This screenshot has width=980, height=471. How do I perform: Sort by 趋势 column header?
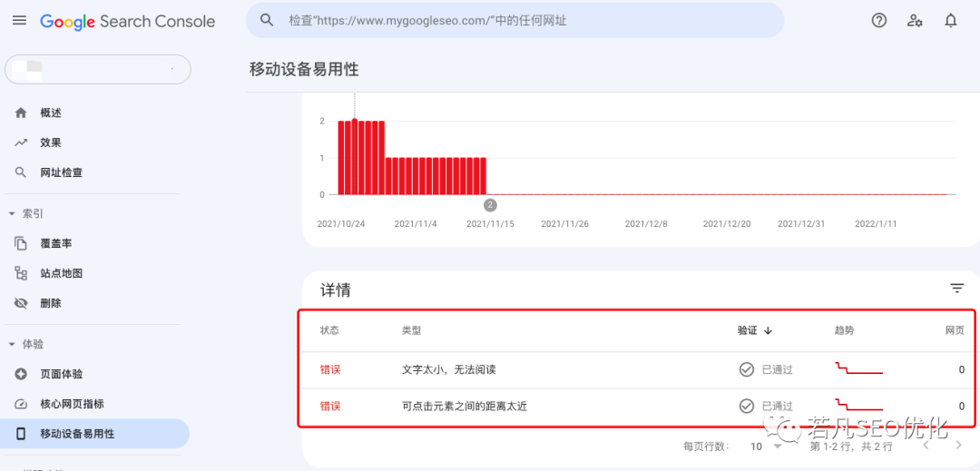pos(844,330)
